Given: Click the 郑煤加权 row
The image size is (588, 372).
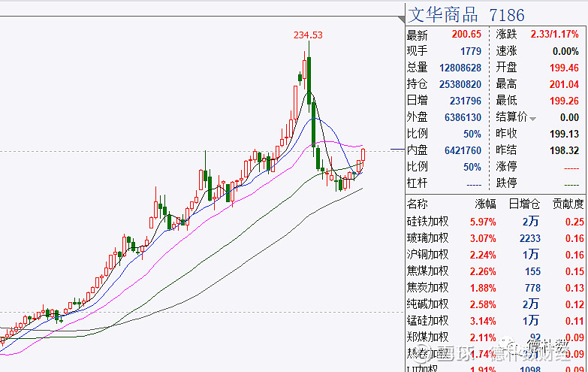Looking at the screenshot, I should tap(496, 337).
